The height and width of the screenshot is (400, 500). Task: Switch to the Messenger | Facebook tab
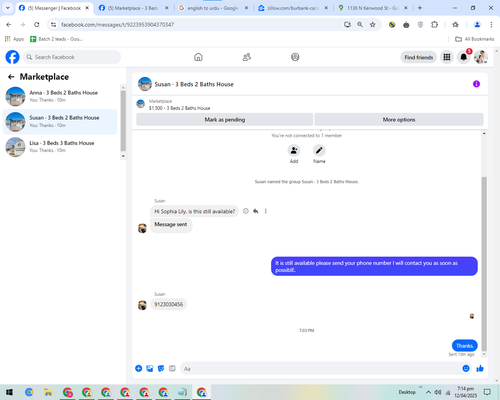click(x=54, y=8)
